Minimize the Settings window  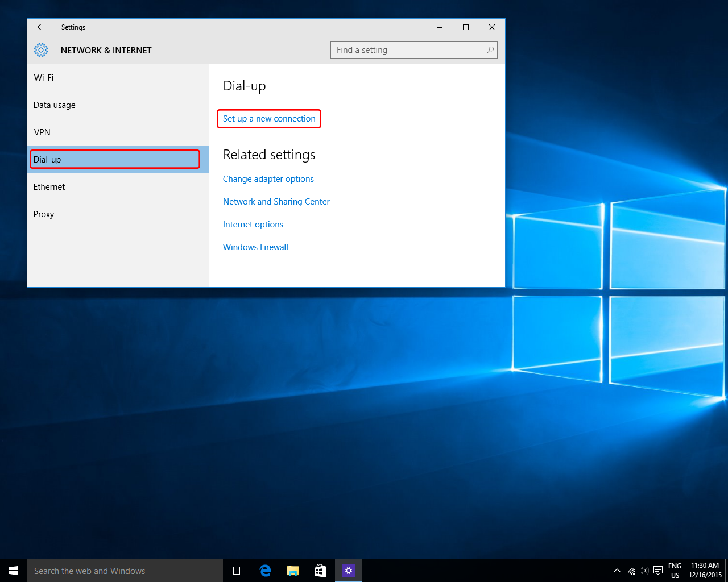(440, 27)
